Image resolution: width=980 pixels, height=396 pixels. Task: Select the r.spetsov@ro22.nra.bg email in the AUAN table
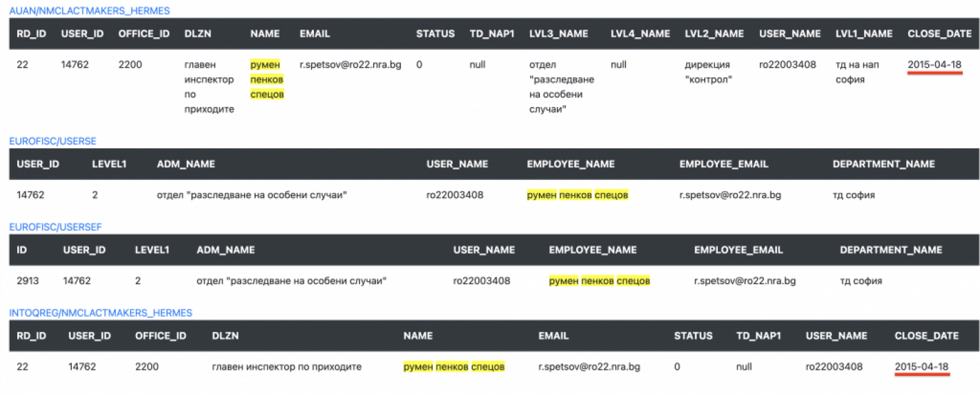pos(350,65)
